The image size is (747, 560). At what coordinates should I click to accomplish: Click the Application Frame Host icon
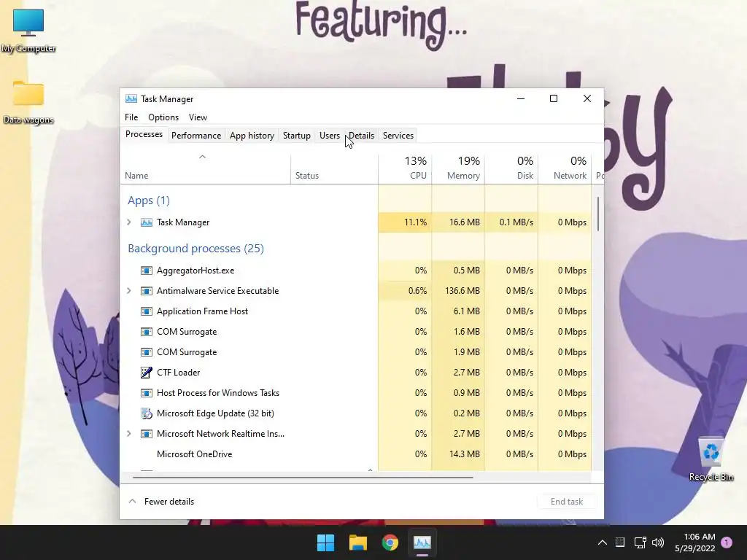[146, 311]
